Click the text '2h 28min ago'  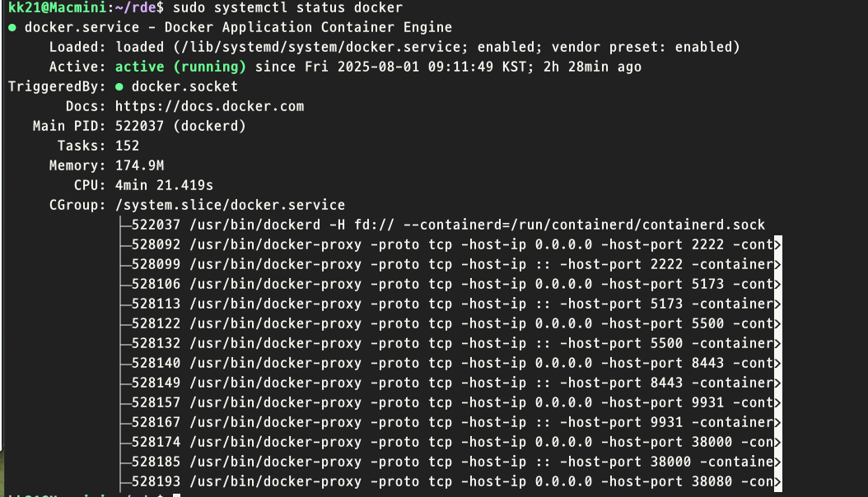point(592,67)
